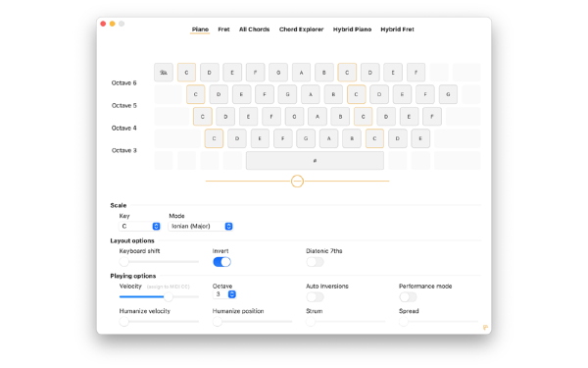Tap the C key beside the sustain pedal key
Screen dimensions: 588x368
point(186,73)
